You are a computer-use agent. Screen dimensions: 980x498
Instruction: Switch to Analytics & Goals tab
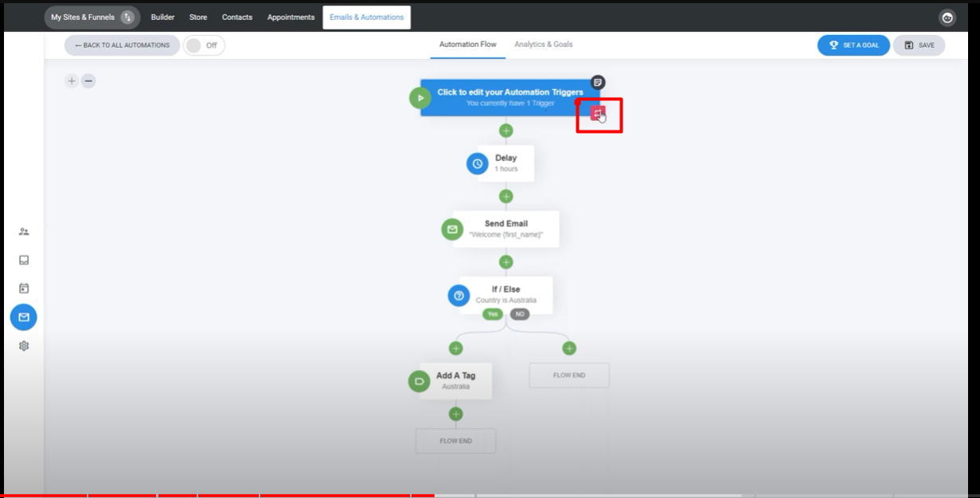pyautogui.click(x=543, y=45)
